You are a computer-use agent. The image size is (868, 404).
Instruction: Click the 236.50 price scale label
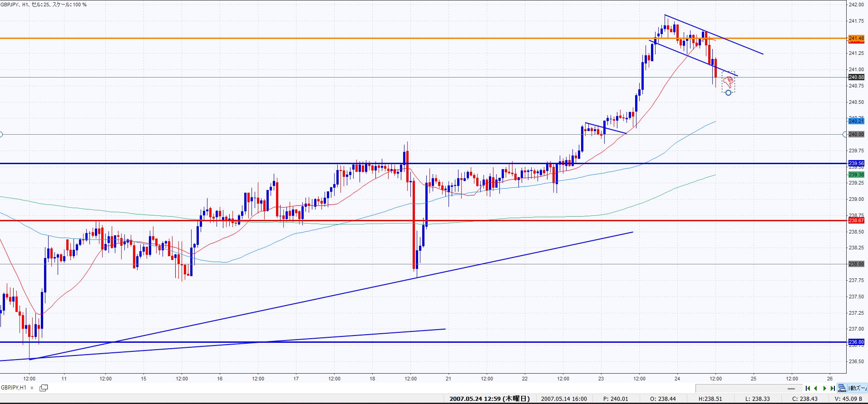[856, 361]
